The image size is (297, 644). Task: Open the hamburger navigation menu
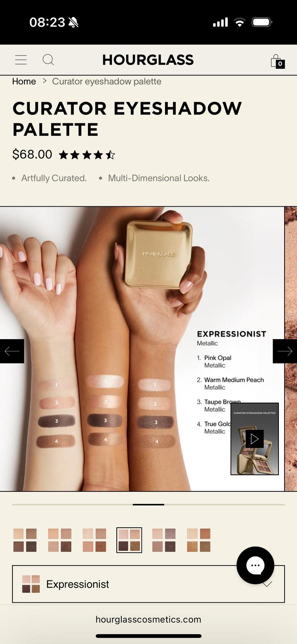pos(21,60)
